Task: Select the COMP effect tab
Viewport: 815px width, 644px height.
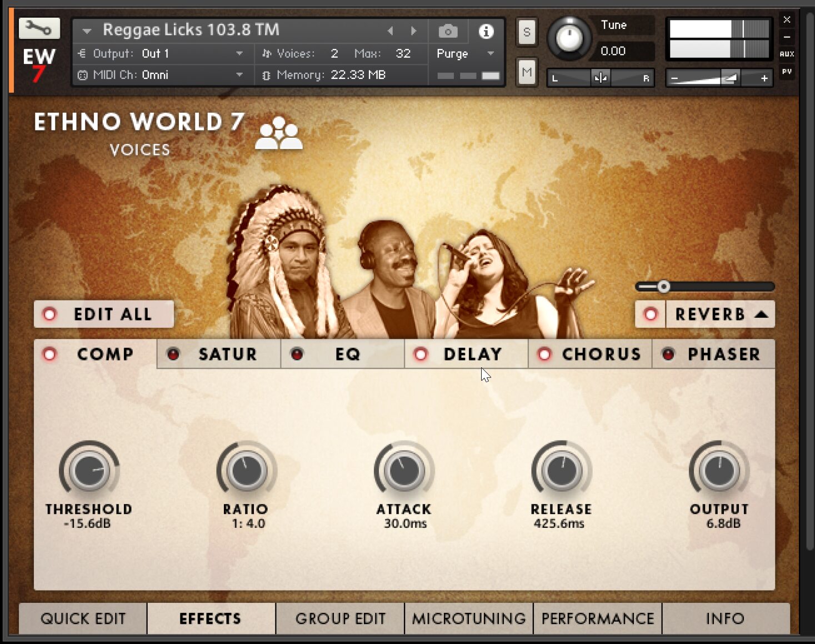Action: coord(96,354)
